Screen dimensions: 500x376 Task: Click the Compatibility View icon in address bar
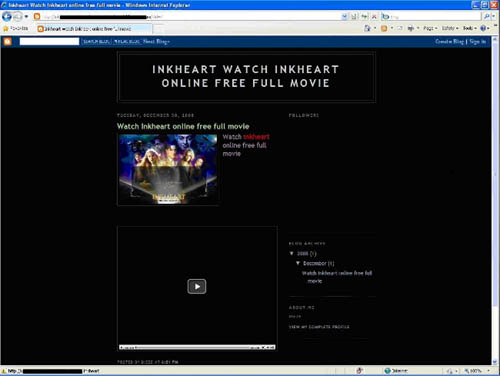[x=354, y=16]
